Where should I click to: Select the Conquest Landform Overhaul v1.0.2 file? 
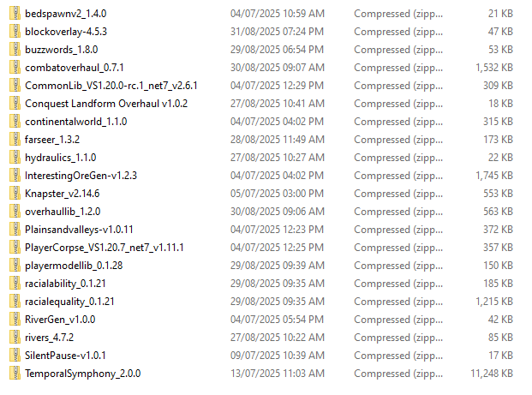(x=106, y=104)
